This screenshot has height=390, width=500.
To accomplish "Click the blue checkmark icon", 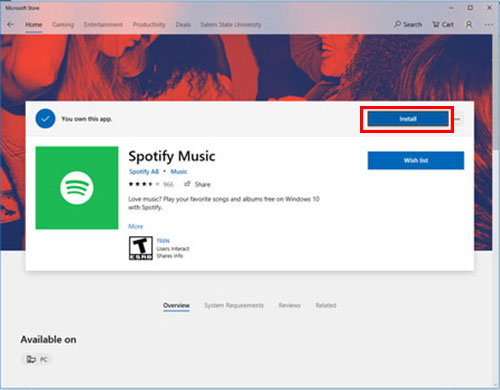I will 45,119.
